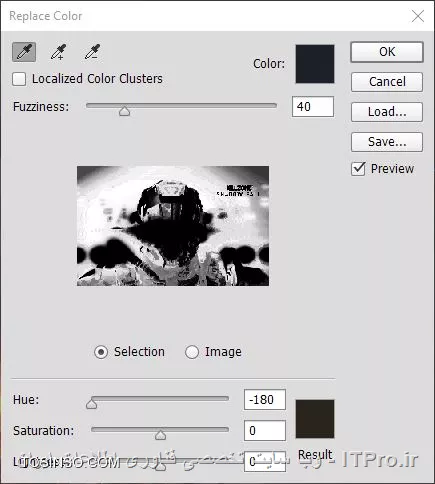Screen dimensions: 435x484
Task: Click the Cancel button
Action: tap(387, 82)
